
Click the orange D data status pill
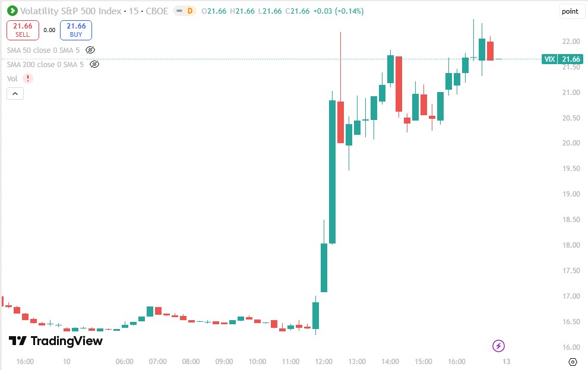click(x=189, y=11)
